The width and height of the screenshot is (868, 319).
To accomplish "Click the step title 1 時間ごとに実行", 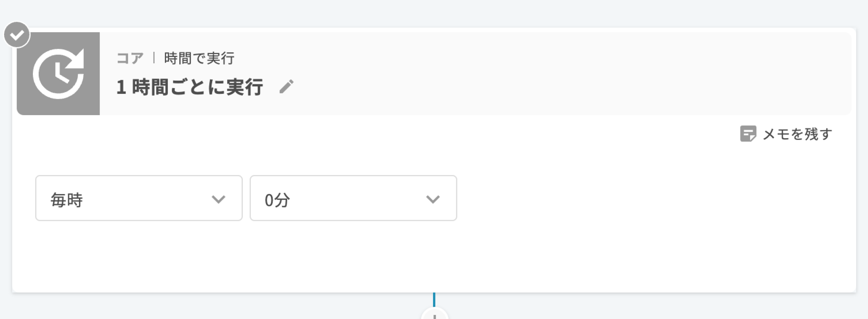I will coord(190,87).
